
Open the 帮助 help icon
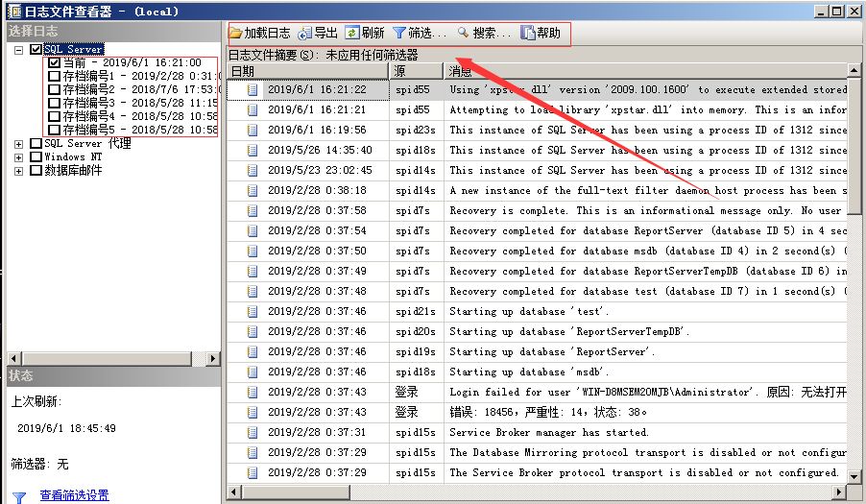pyautogui.click(x=527, y=33)
